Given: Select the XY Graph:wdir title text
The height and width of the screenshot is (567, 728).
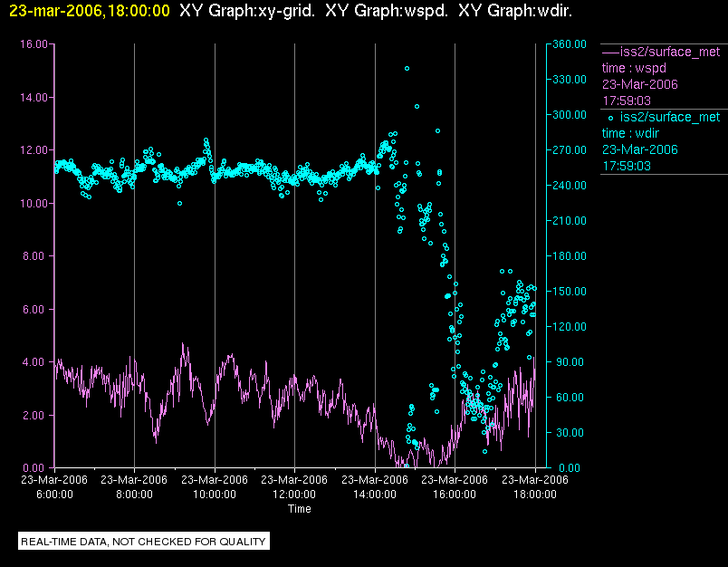Looking at the screenshot, I should (515, 11).
